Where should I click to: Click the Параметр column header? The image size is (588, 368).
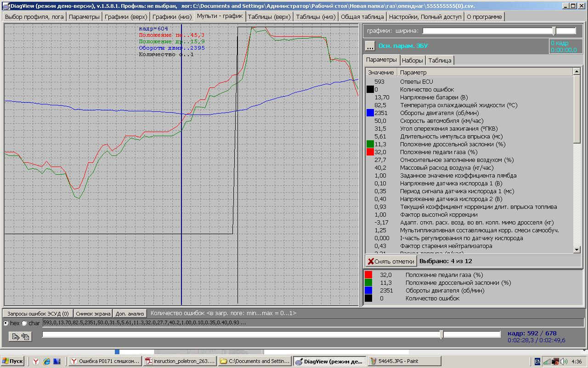pos(485,72)
